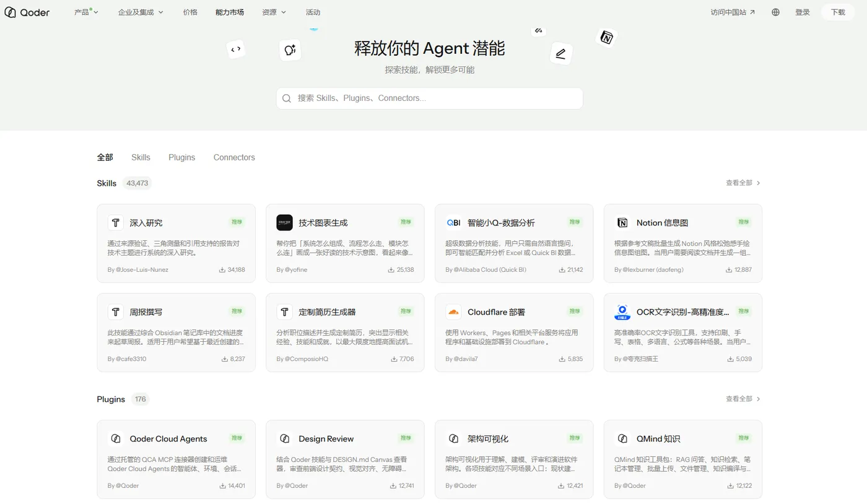The height and width of the screenshot is (504, 867).
Task: Click the 周报撰写 skill icon
Action: tap(115, 312)
